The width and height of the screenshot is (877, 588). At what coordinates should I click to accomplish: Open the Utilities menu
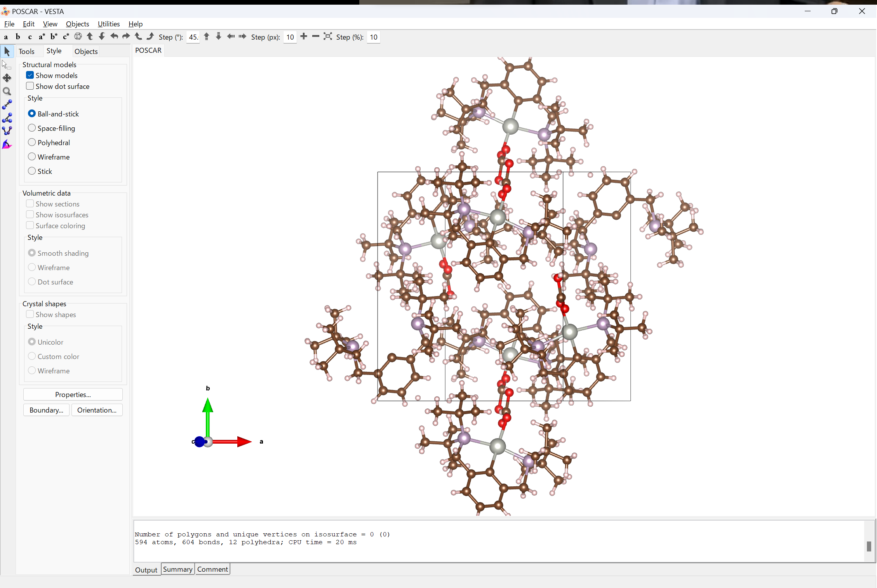pos(108,24)
